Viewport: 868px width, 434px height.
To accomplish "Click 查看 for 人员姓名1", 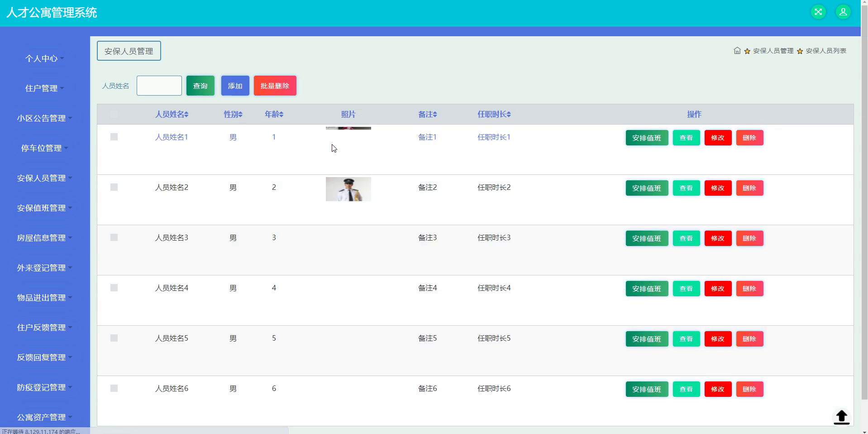I will coord(687,138).
